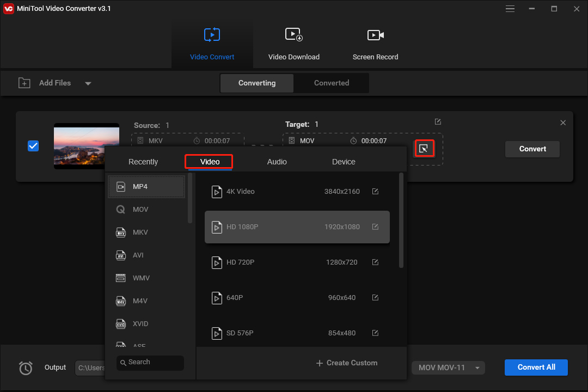Open the MOV MOV-11 dropdown
Viewport: 588px width, 392px height.
tap(448, 367)
